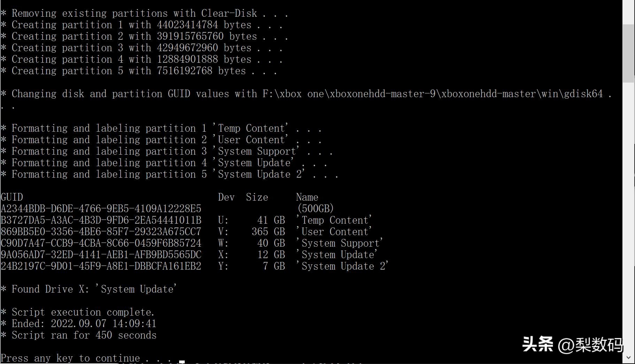Click the GUID starting with 24B2197C
This screenshot has height=364, width=635.
tap(101, 266)
